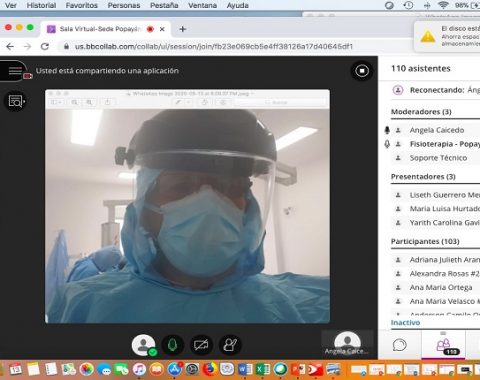
Task: Select Angela Caicedo in moderators list
Action: pos(437,130)
